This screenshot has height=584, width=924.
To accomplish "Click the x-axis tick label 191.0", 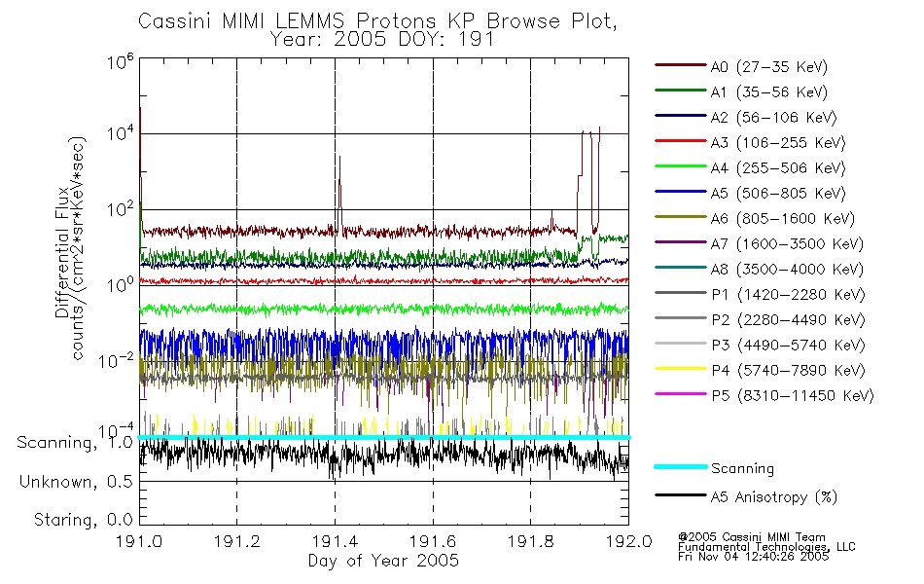I will [139, 541].
